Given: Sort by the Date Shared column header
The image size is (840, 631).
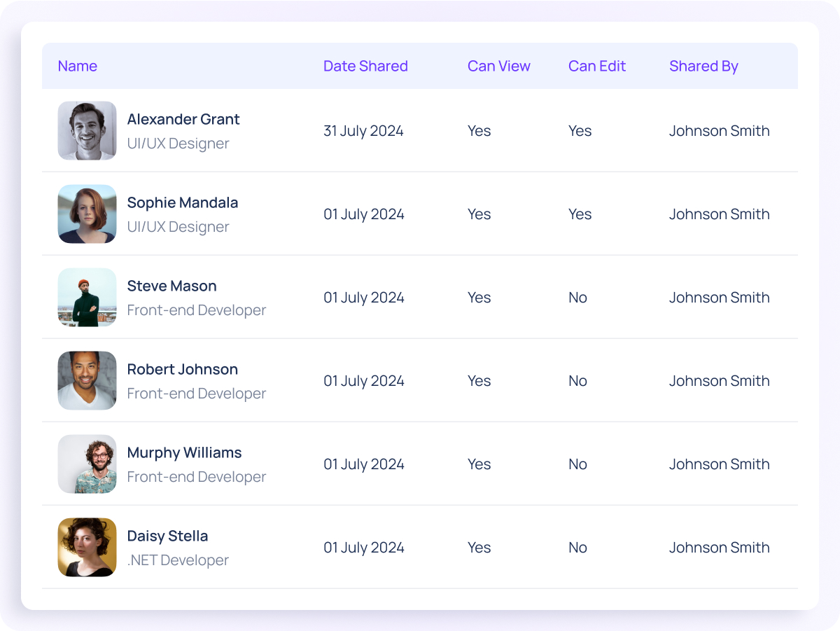Looking at the screenshot, I should click(365, 66).
